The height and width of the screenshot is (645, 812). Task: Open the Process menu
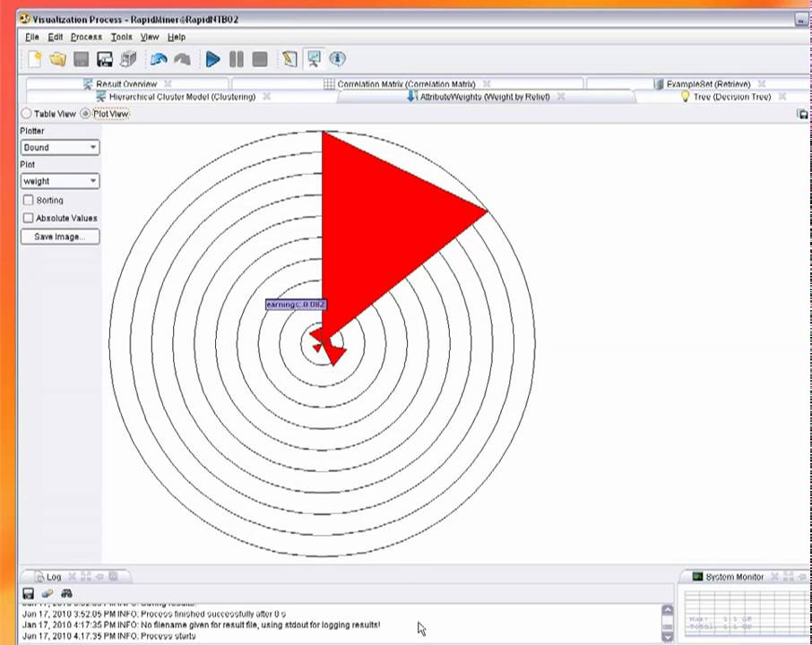86,38
